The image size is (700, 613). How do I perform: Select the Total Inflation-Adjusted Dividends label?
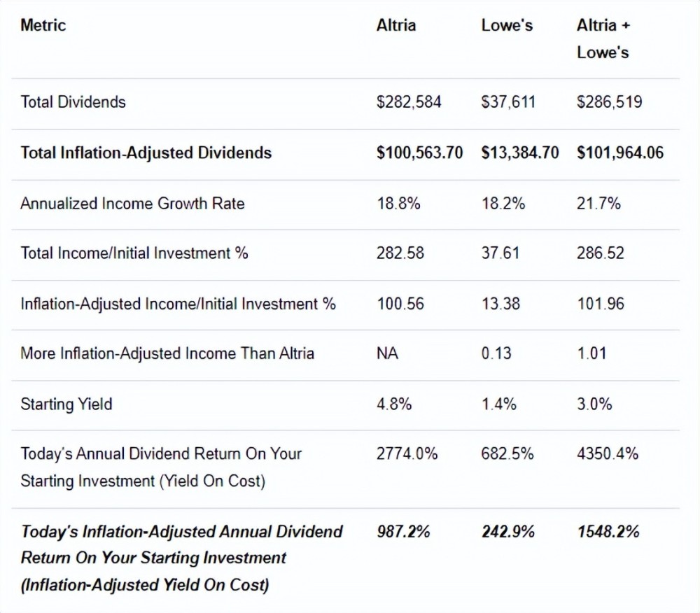coord(146,153)
